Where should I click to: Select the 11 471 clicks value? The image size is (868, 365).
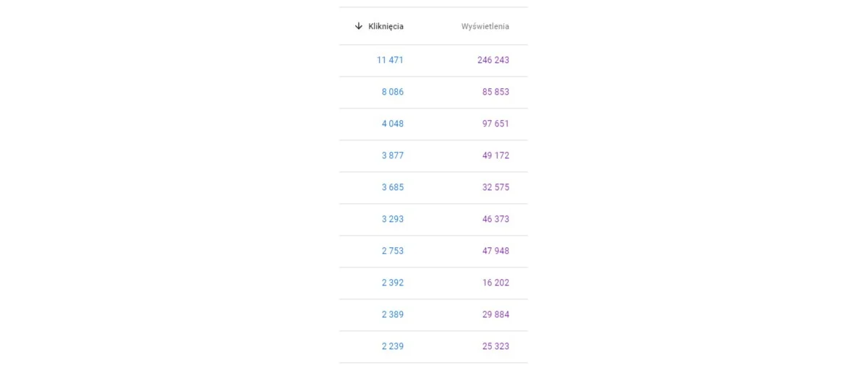pyautogui.click(x=390, y=60)
